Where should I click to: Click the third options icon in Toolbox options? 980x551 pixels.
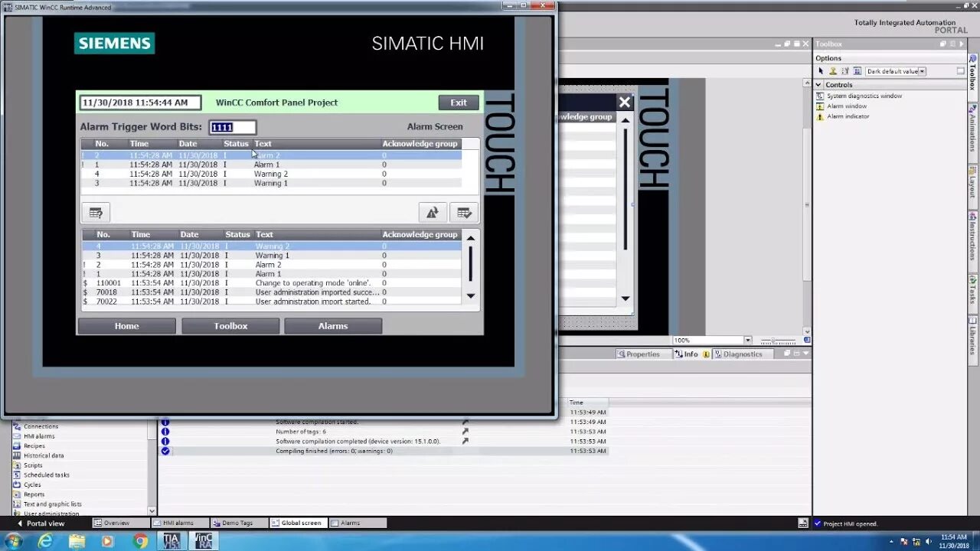(845, 71)
